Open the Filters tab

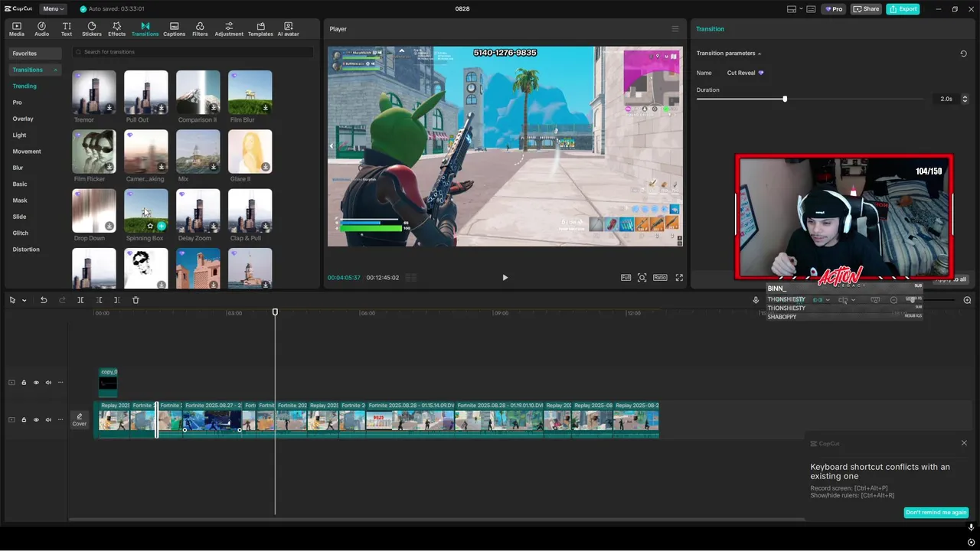(200, 29)
